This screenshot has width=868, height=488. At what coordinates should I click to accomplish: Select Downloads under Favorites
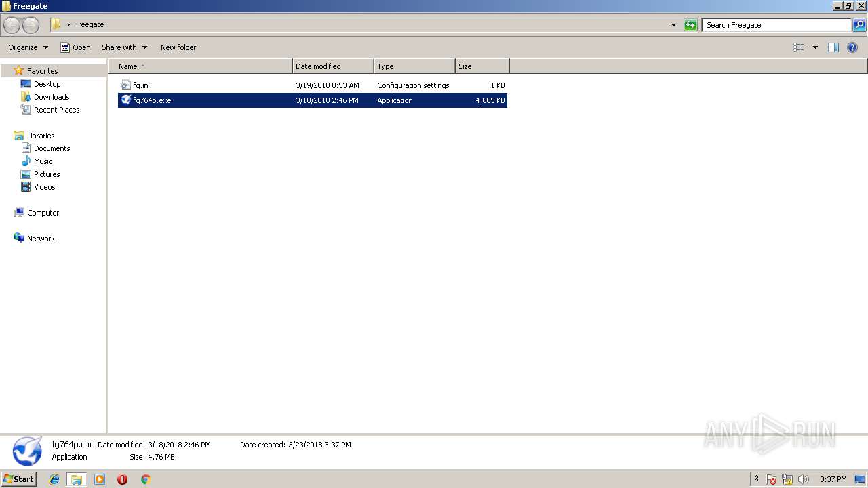52,97
